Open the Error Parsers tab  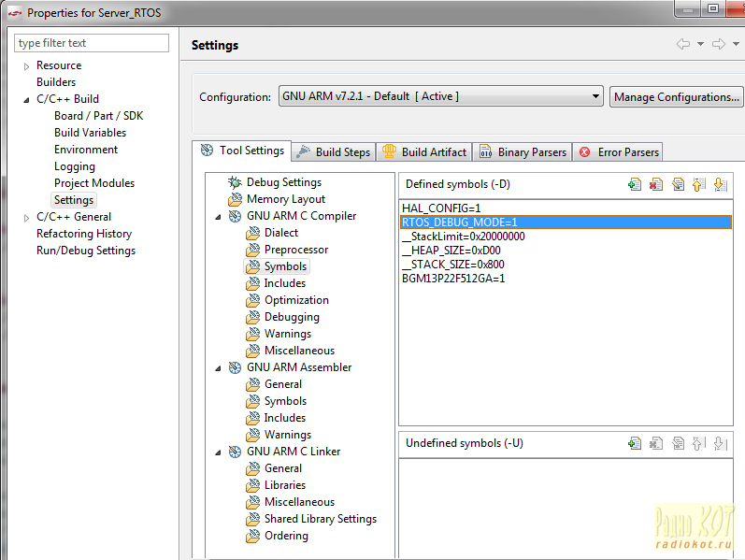[x=618, y=152]
